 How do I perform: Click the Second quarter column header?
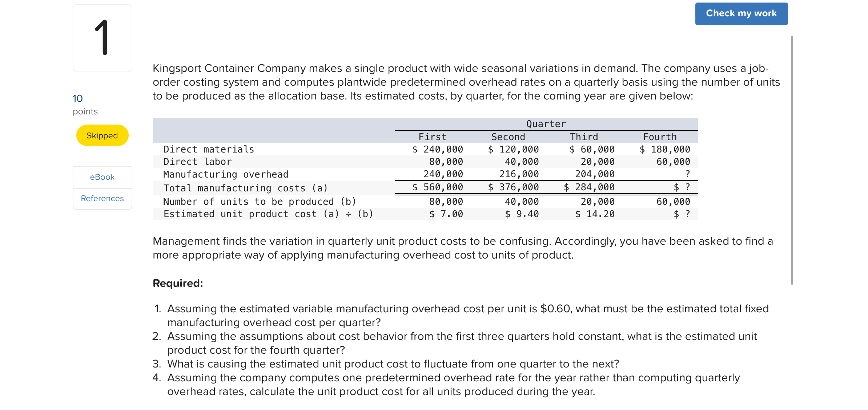pyautogui.click(x=508, y=137)
